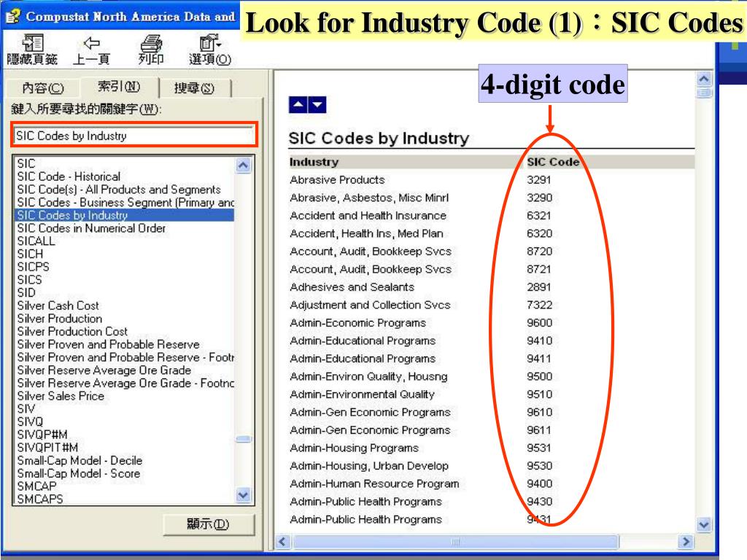Click the content pane vertical scroll up arrow
Viewport: 747px width, 560px height.
pos(704,79)
